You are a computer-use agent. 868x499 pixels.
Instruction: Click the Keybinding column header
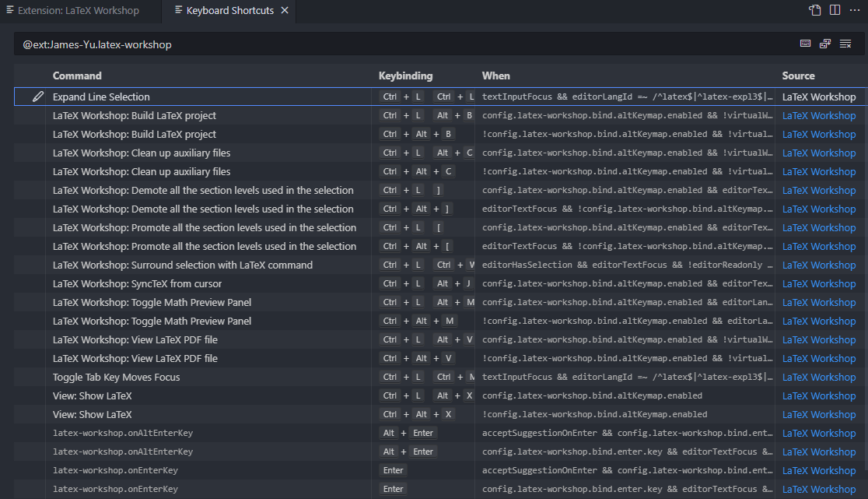(x=406, y=76)
